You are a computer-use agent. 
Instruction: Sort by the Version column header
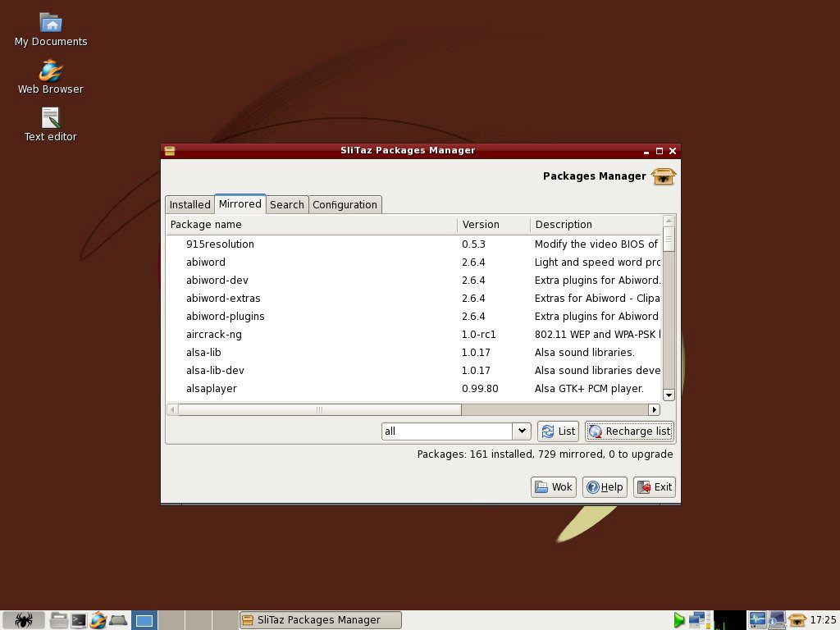pos(493,225)
